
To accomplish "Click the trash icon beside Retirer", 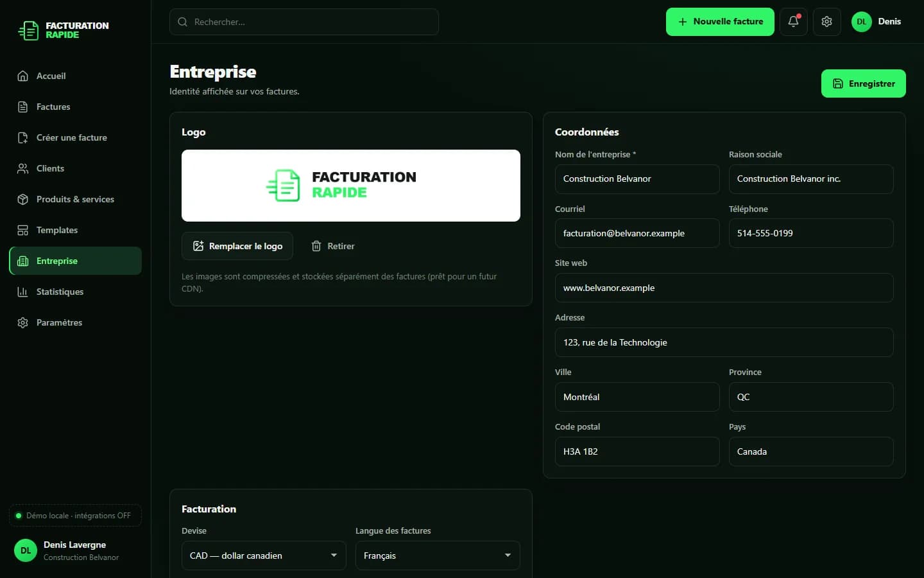I will 316,246.
